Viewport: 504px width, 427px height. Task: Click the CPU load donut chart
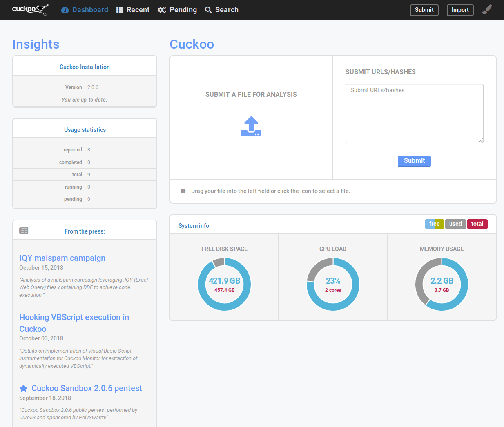(333, 284)
